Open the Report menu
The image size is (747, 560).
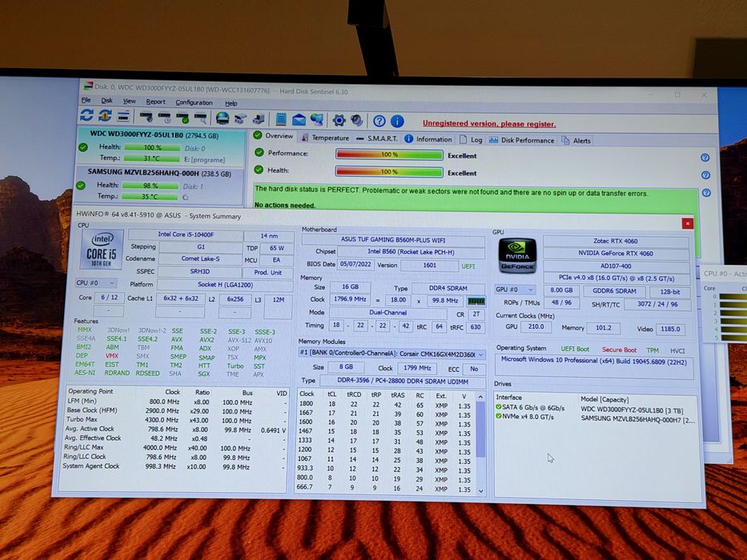[155, 102]
